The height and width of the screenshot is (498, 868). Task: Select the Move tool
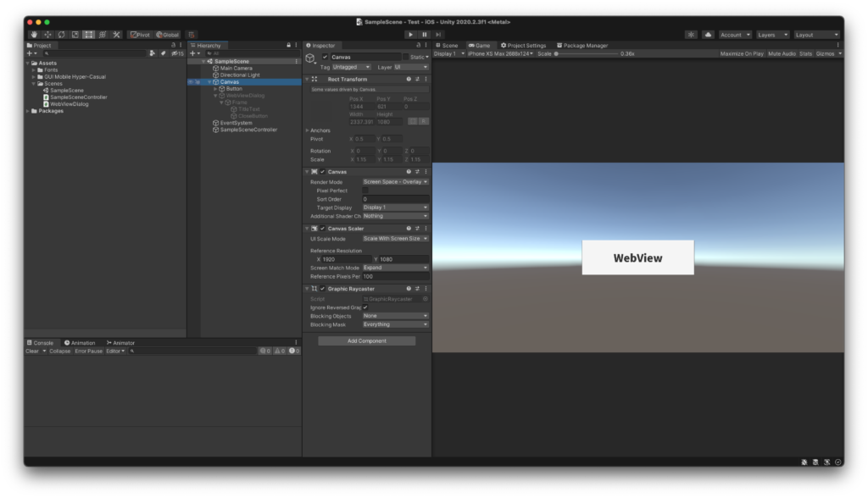tap(47, 35)
